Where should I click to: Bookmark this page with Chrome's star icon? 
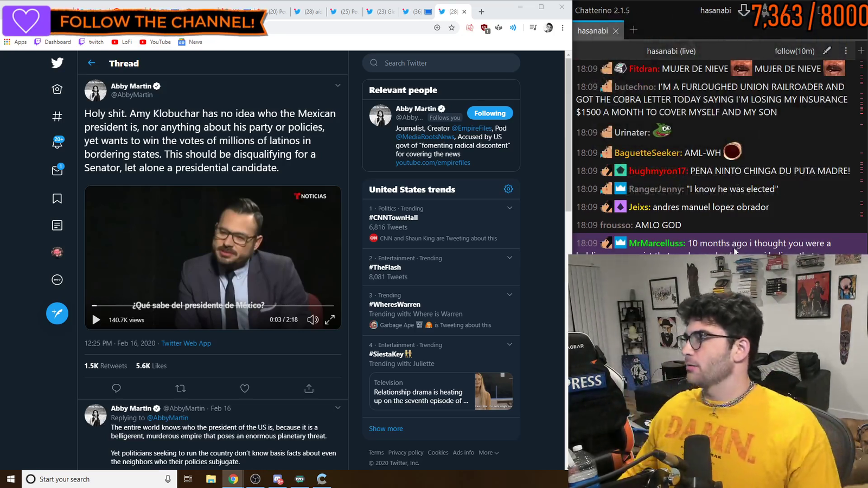point(452,28)
